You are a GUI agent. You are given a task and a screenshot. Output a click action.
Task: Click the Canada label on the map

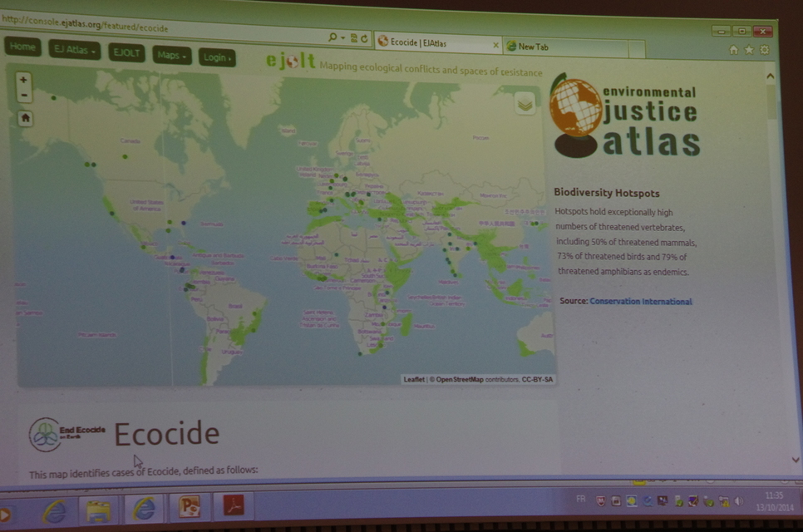point(130,140)
